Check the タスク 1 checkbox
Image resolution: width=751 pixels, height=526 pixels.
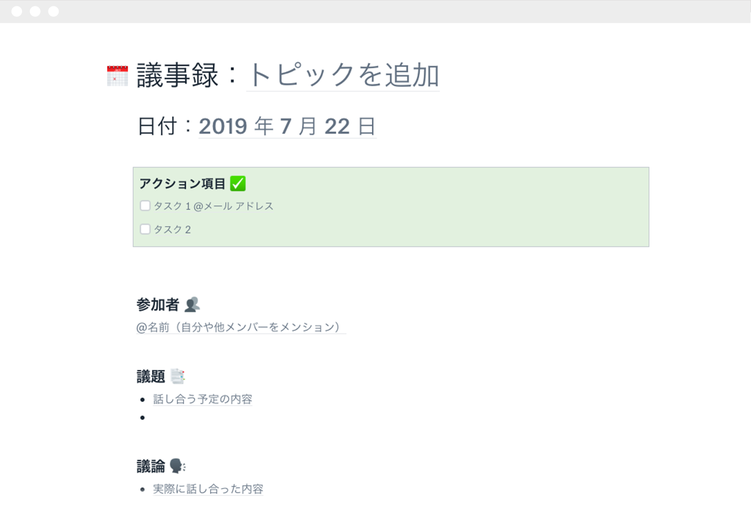[145, 206]
